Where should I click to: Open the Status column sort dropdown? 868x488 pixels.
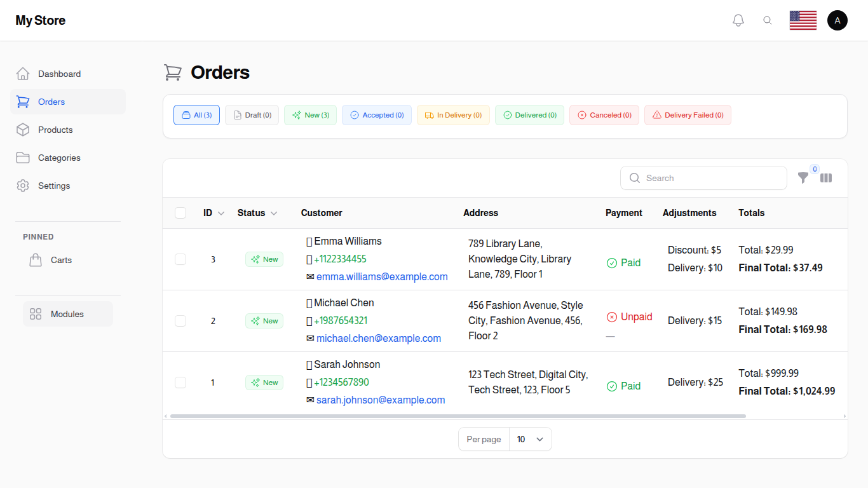point(274,213)
